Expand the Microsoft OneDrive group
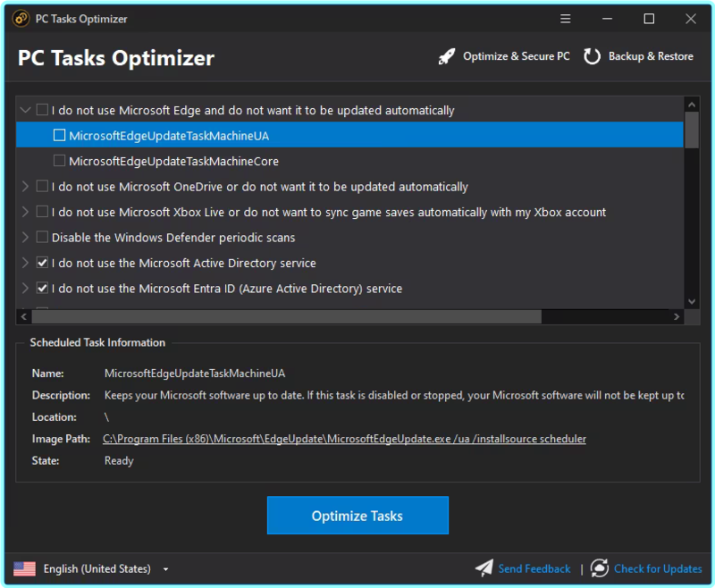 26,187
